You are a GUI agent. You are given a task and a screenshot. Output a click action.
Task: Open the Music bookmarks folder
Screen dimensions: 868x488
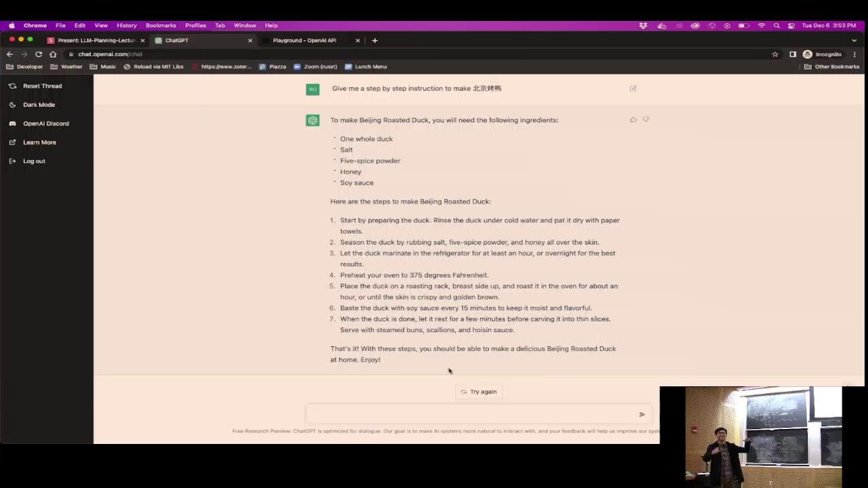[x=102, y=66]
